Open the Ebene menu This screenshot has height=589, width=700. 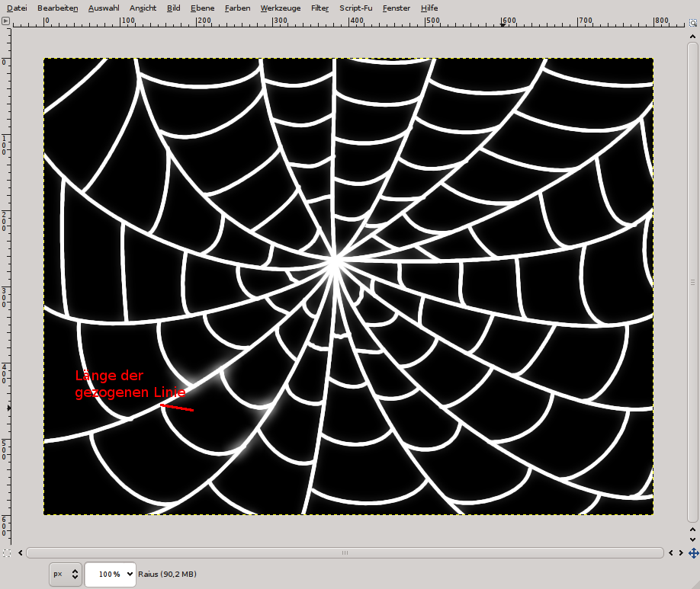(202, 8)
